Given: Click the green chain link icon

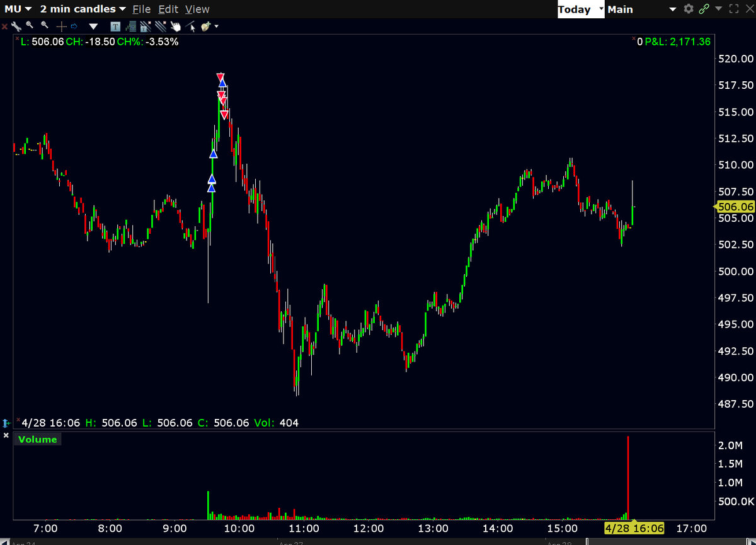Looking at the screenshot, I should (703, 9).
